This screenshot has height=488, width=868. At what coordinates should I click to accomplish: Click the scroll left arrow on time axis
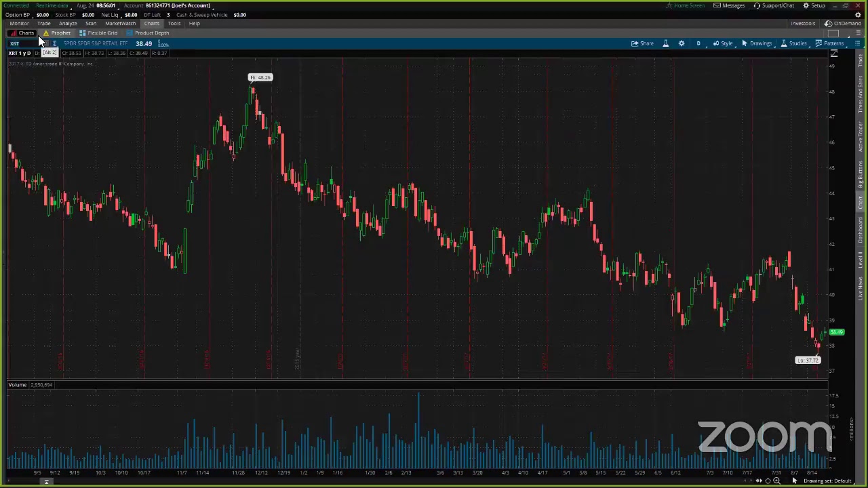(x=745, y=481)
